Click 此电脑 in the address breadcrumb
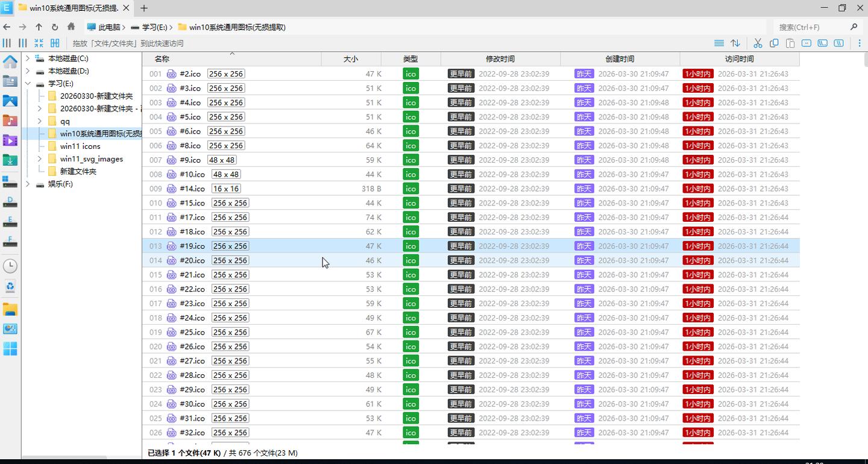Viewport: 868px width, 464px height. point(109,27)
